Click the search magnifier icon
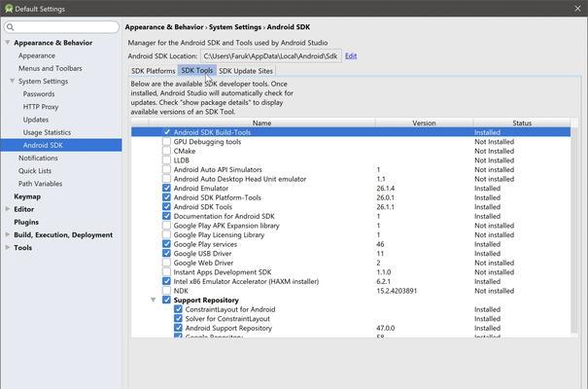Viewport: 588px width, 389px height. click(10, 27)
